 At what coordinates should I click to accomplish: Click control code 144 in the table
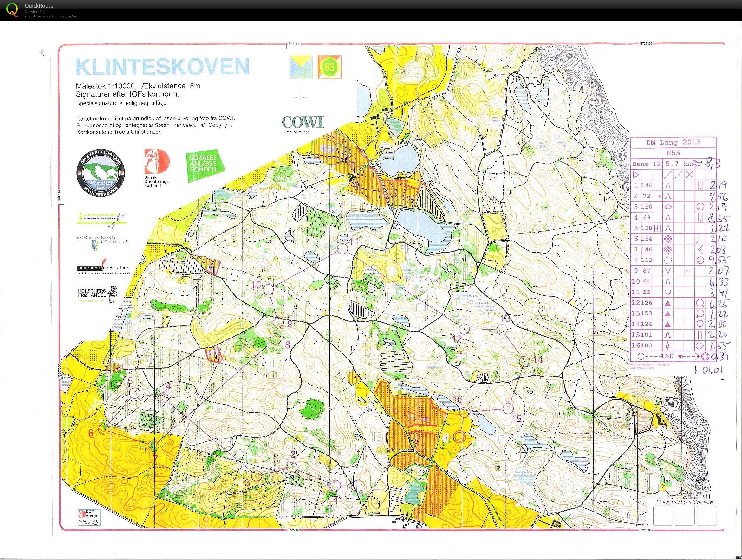pyautogui.click(x=647, y=185)
